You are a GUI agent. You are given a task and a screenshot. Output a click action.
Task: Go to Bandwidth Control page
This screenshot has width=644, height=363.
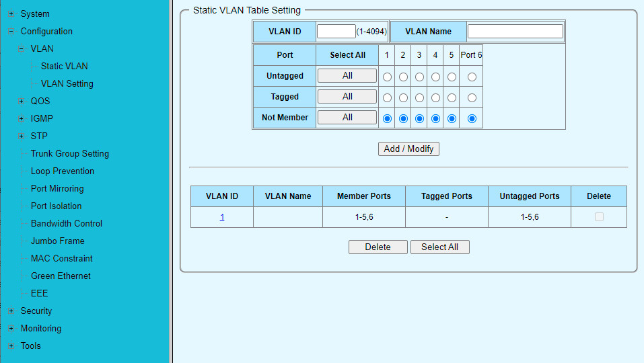66,224
